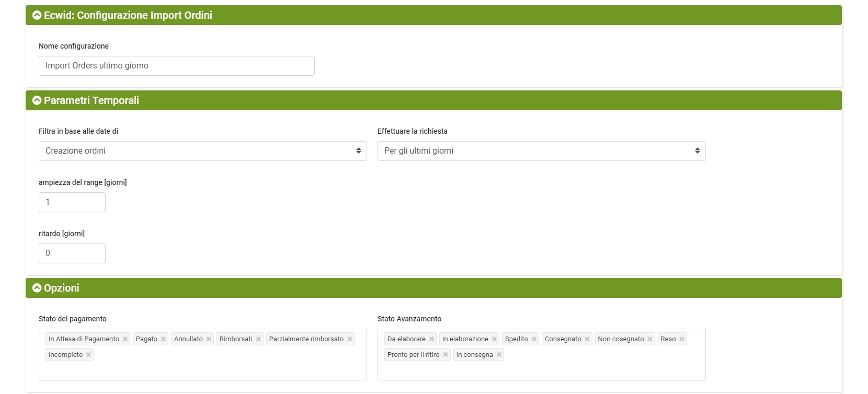Collapse the Ecwid Configurazione Import Ordini section
The image size is (868, 394).
point(37,15)
